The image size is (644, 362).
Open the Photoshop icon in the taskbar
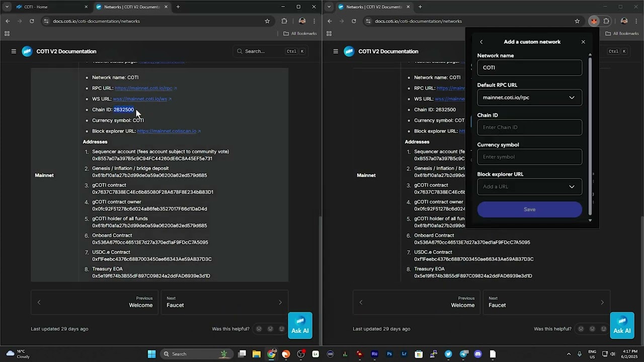389,354
